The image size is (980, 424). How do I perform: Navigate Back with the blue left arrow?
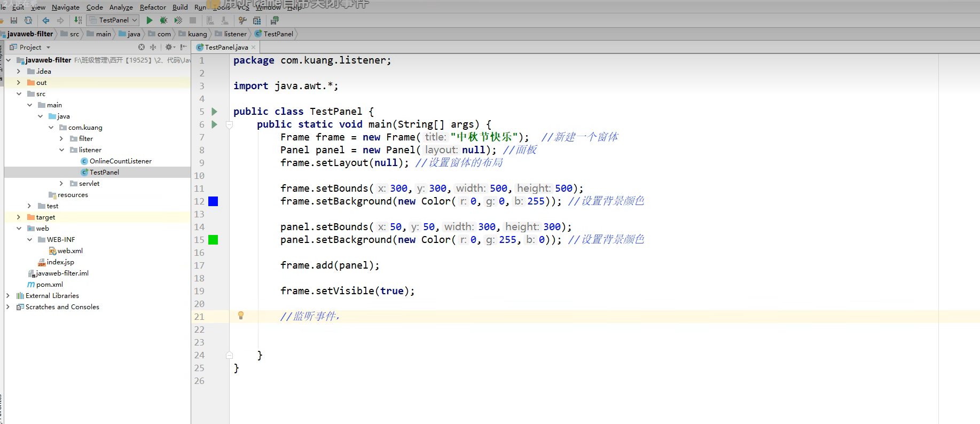coord(46,20)
